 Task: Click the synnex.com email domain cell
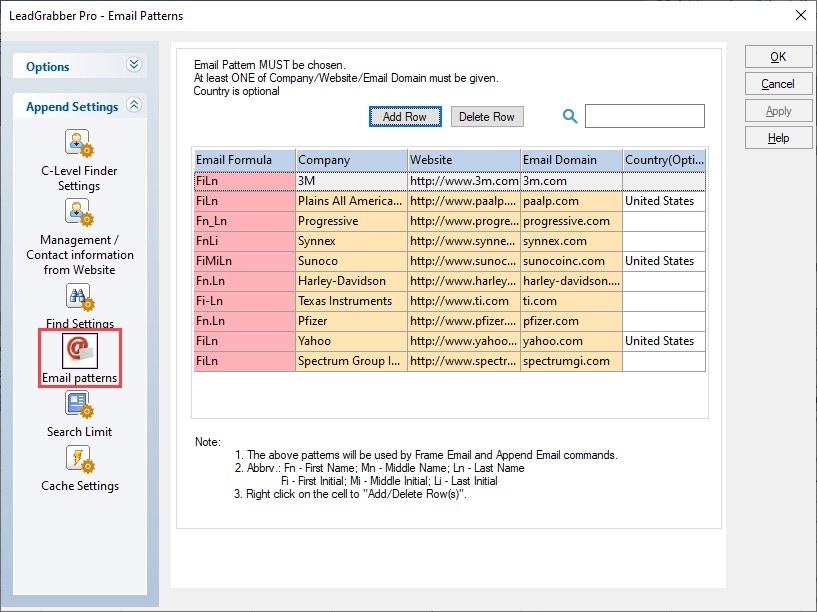click(x=572, y=241)
